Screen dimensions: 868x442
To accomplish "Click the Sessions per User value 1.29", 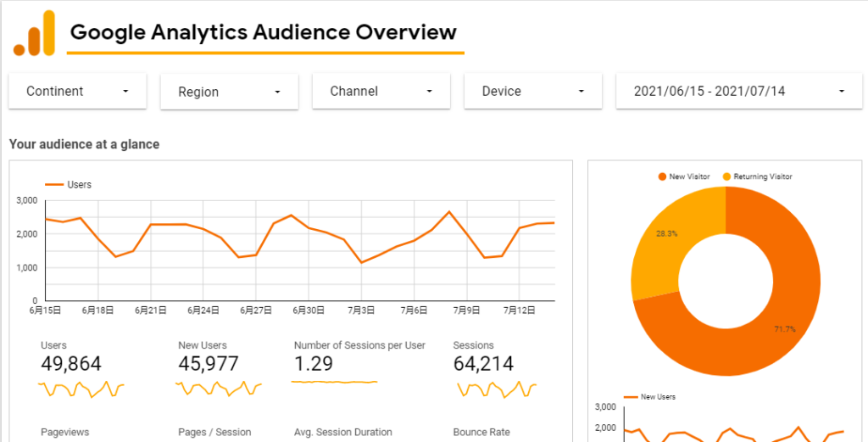I will click(314, 364).
